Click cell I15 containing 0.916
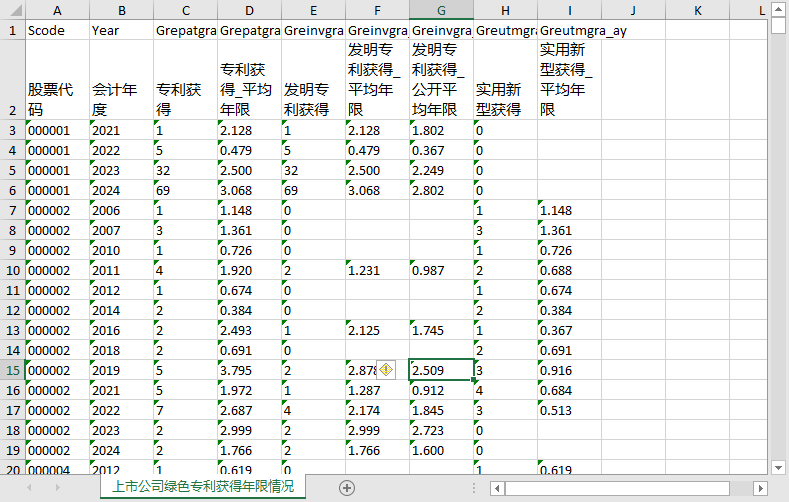 tap(569, 370)
